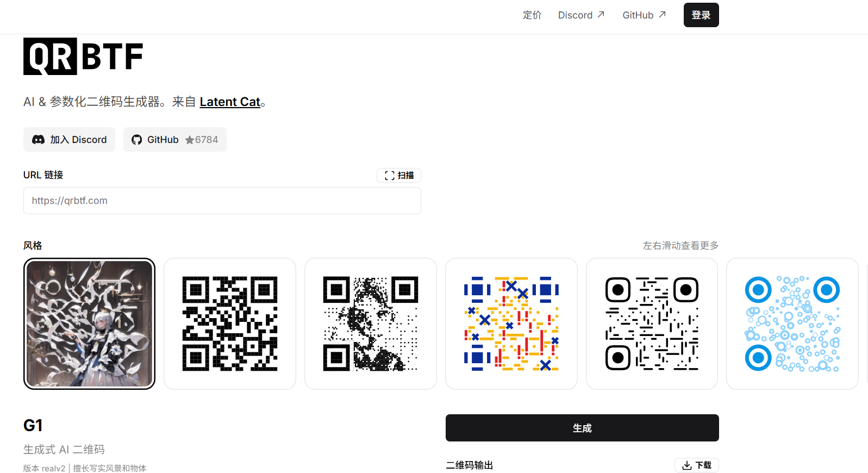Click the GitHub octocat icon
The width and height of the screenshot is (868, 473).
[137, 140]
